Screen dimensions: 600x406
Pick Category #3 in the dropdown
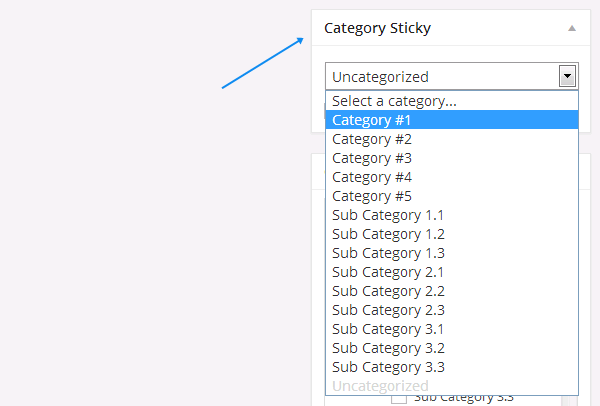pyautogui.click(x=452, y=158)
